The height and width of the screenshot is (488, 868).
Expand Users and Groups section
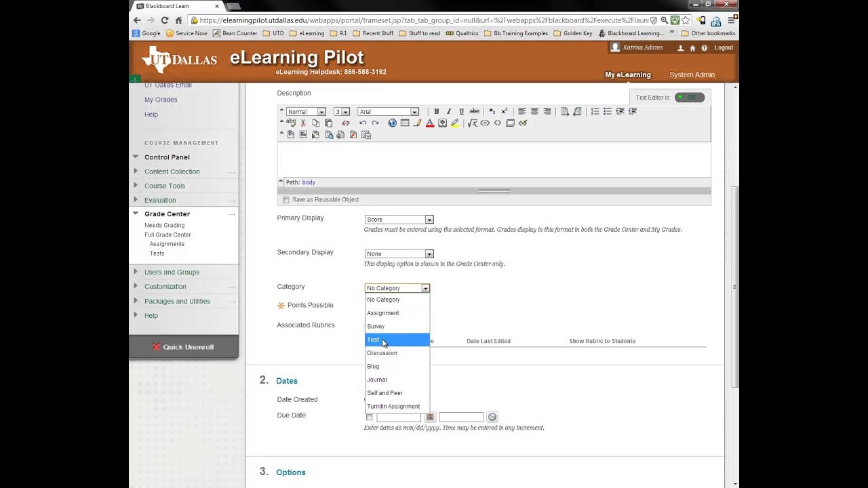pyautogui.click(x=136, y=272)
